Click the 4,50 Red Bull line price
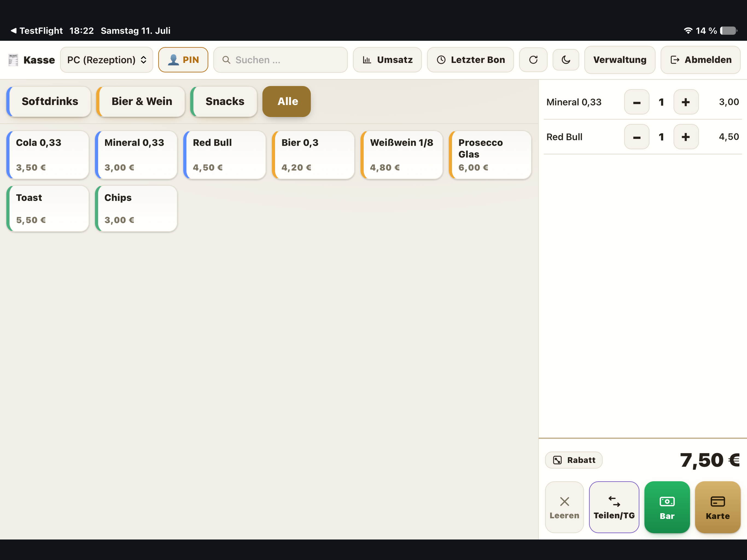 [729, 137]
